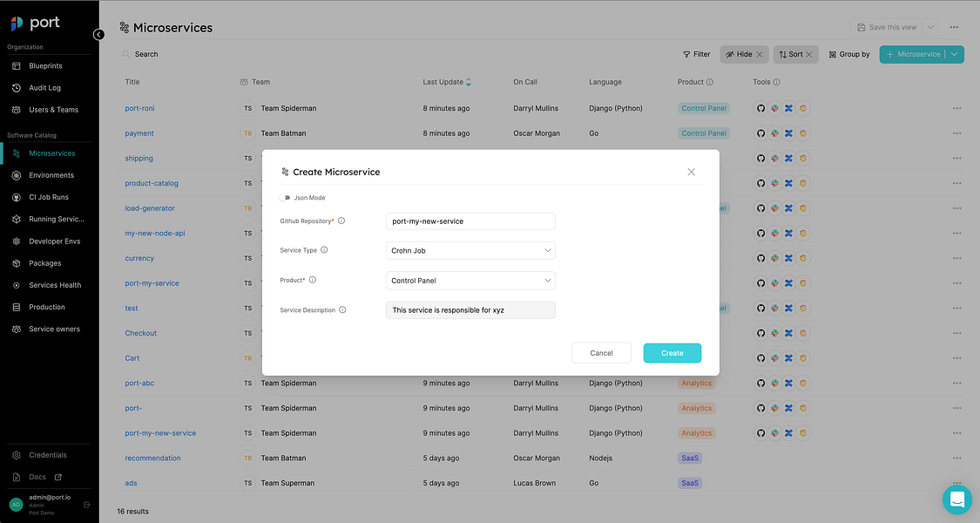Image resolution: width=980 pixels, height=523 pixels.
Task: Open row actions menu for recommendation
Action: point(956,458)
